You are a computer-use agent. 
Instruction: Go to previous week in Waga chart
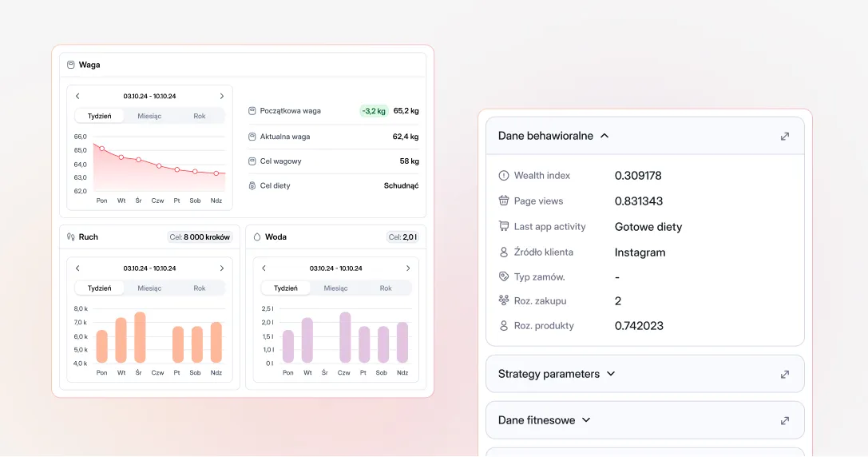77,96
